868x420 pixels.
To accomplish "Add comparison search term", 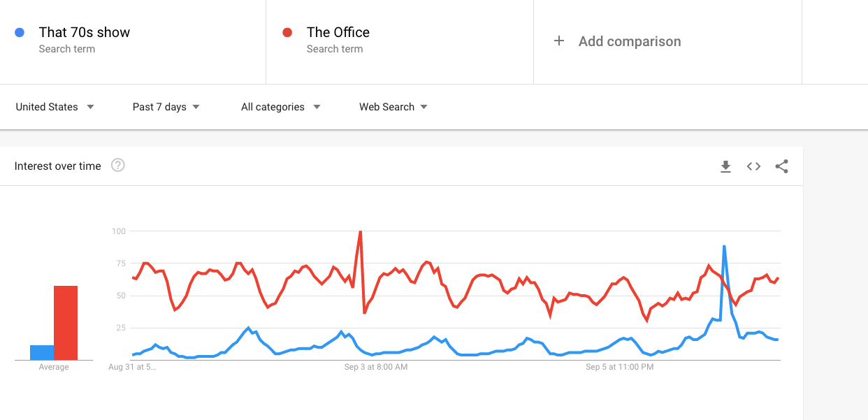I will pos(667,41).
